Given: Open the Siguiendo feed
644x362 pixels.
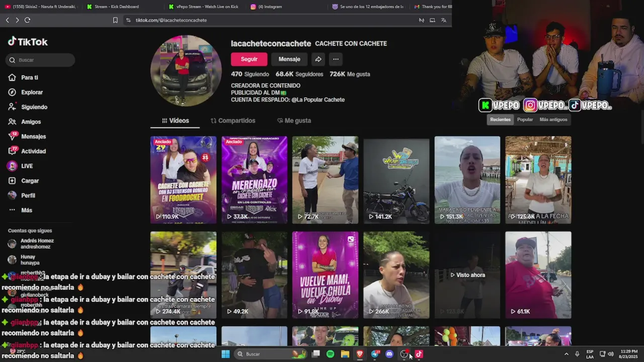Looking at the screenshot, I should (28, 107).
